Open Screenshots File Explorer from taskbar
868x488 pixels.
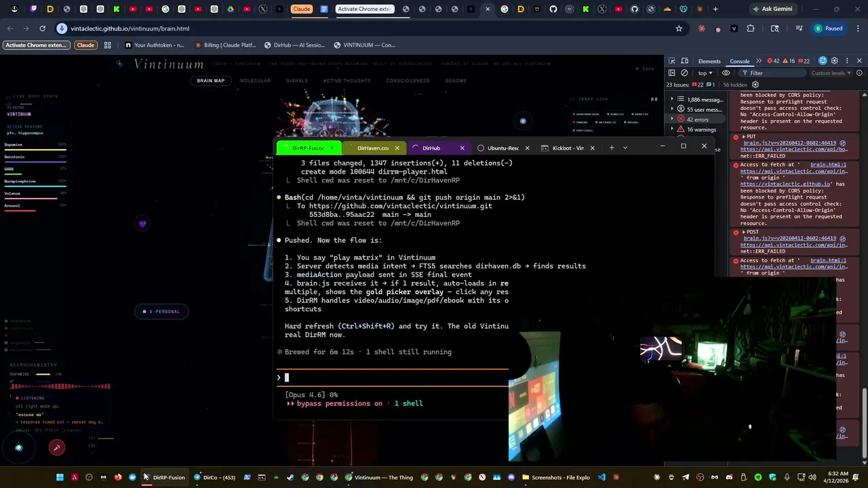pyautogui.click(x=555, y=477)
